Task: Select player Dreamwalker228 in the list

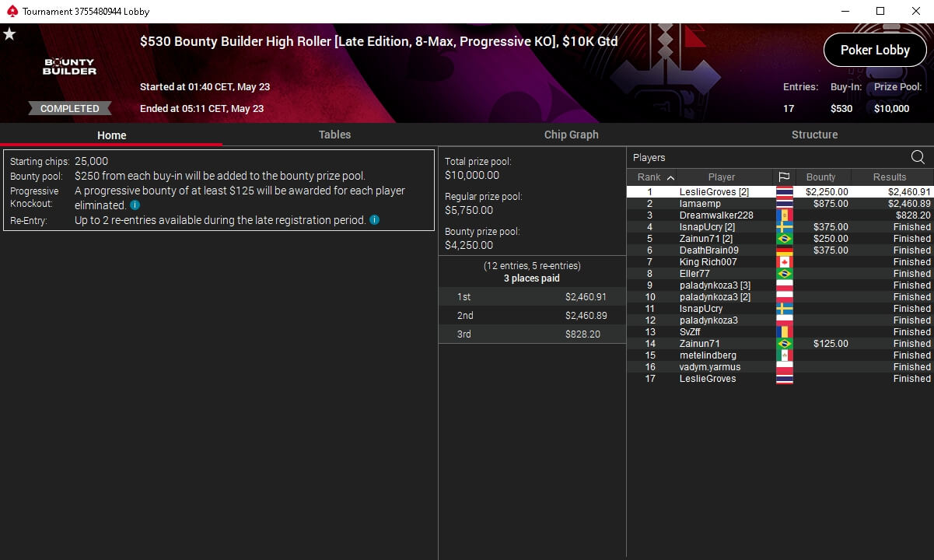Action: pos(779,215)
